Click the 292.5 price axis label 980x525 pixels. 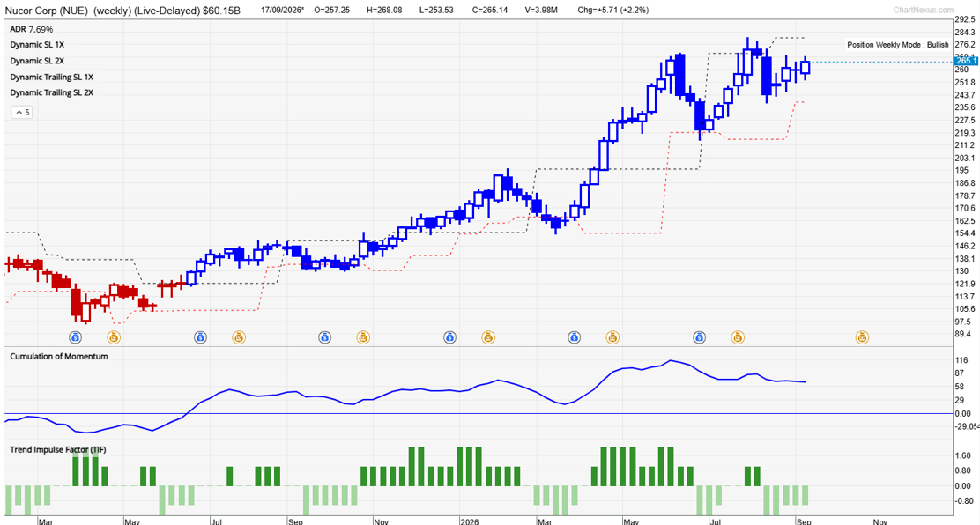point(965,20)
